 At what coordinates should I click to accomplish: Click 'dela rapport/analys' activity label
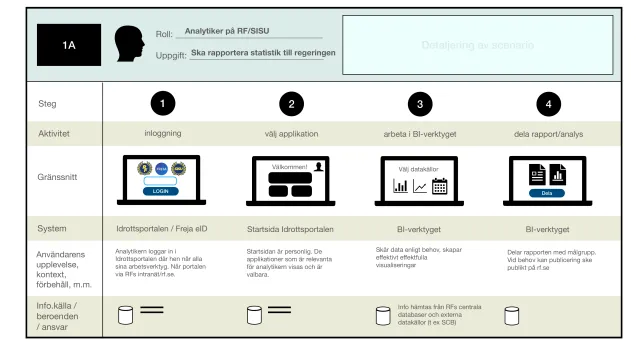pos(549,134)
